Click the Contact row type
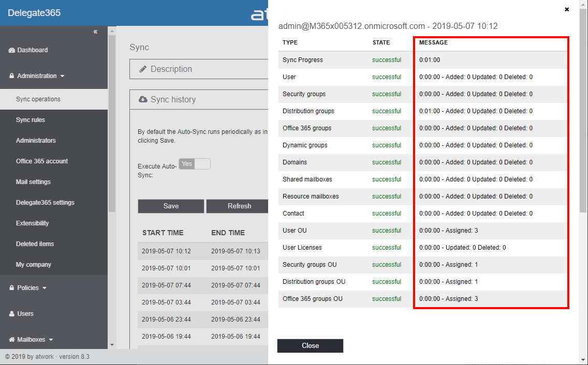Screen dimensions: 588x365 pyautogui.click(x=293, y=214)
